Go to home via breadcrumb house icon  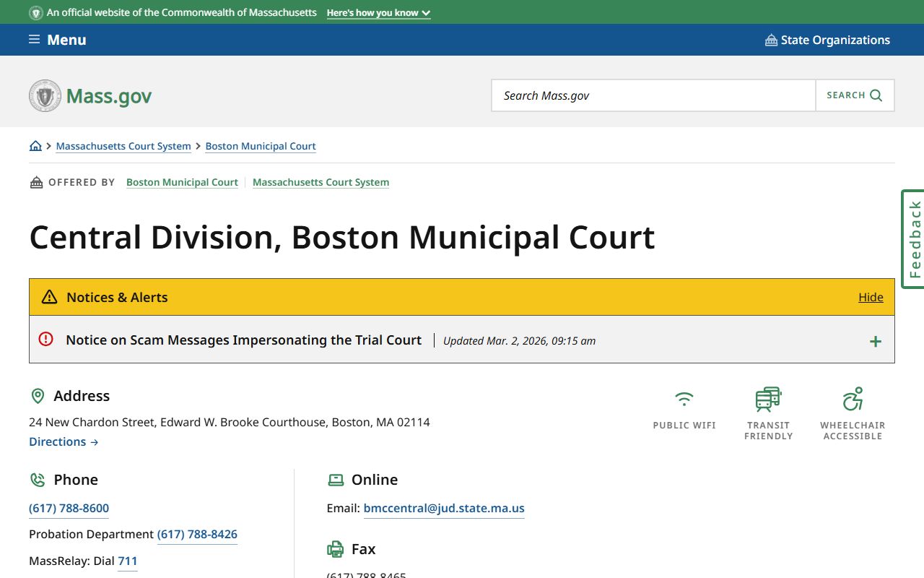pyautogui.click(x=35, y=146)
